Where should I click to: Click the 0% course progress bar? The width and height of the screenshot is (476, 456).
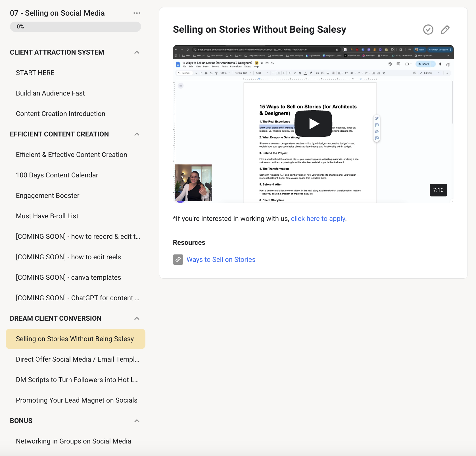click(x=76, y=27)
